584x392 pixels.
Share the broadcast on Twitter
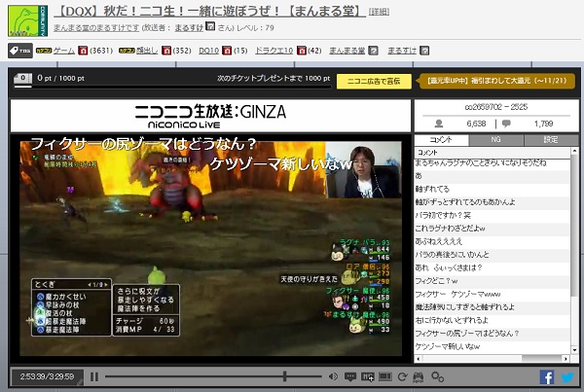pos(567,377)
